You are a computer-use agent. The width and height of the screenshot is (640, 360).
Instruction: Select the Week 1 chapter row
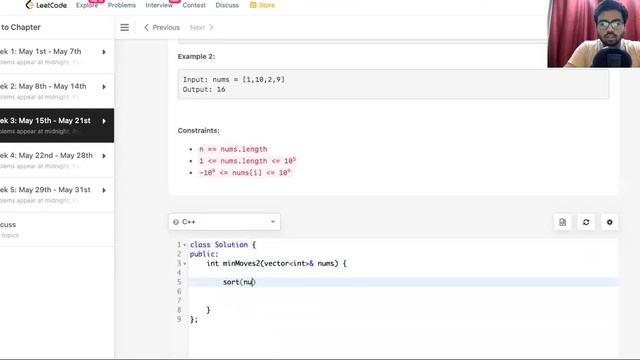(x=57, y=56)
